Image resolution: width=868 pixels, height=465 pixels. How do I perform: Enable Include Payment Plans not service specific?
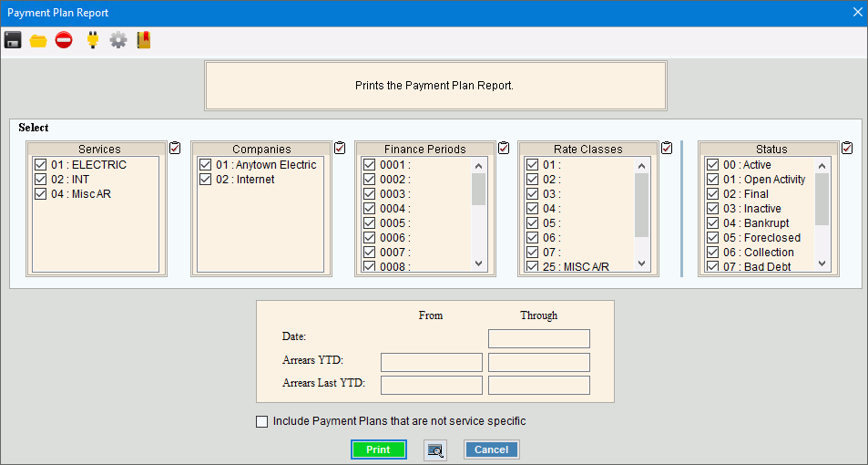[262, 421]
